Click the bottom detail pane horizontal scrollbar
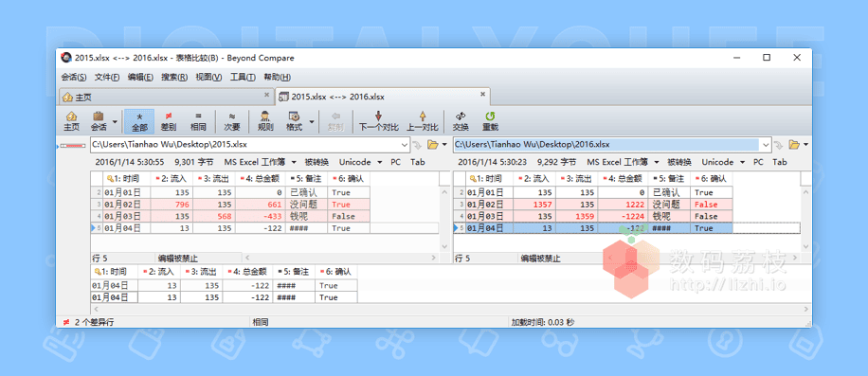 point(451,309)
